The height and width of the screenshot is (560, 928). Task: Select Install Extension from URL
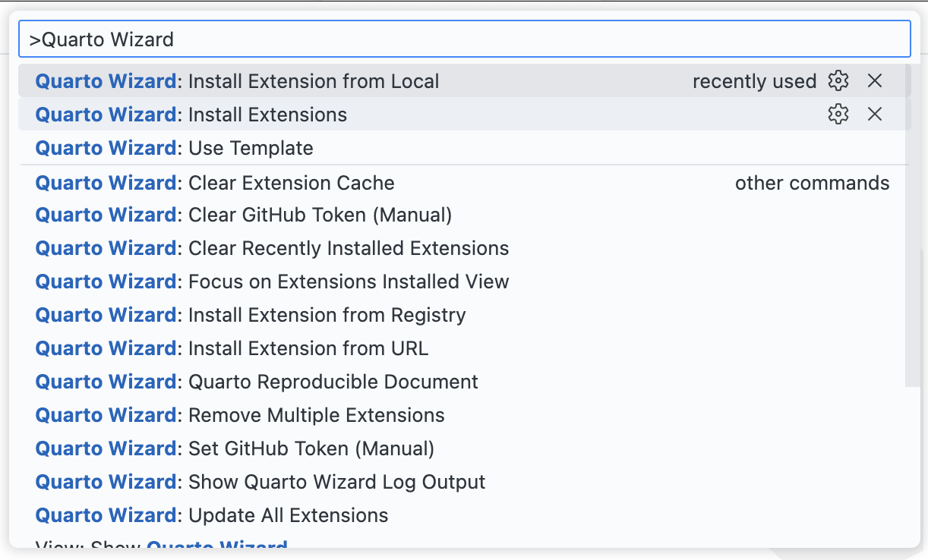click(308, 349)
